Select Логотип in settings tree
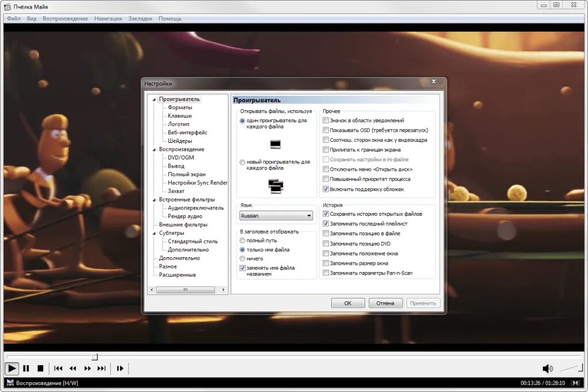Viewport: 588px width, 392px height. 179,124
